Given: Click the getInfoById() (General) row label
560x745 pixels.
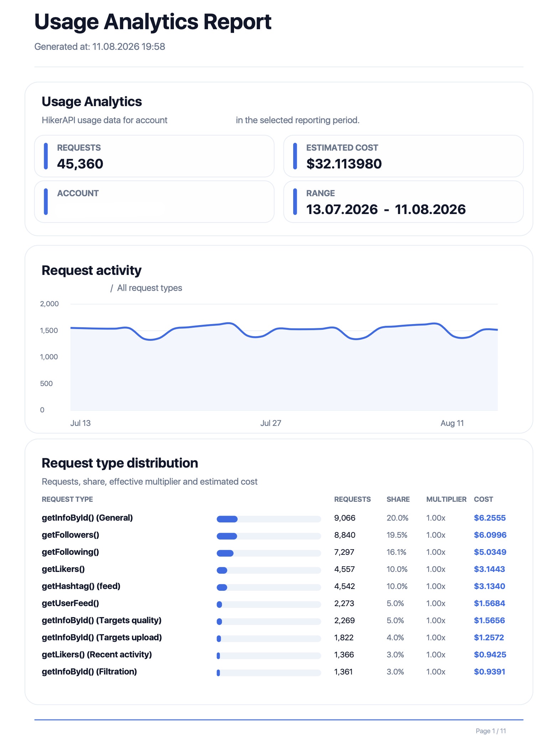Looking at the screenshot, I should [x=87, y=518].
